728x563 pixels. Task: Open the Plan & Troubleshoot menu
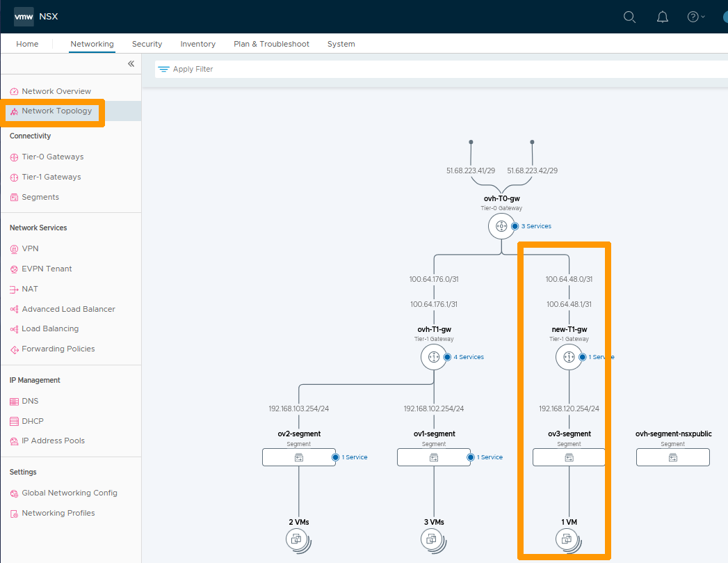(x=271, y=44)
